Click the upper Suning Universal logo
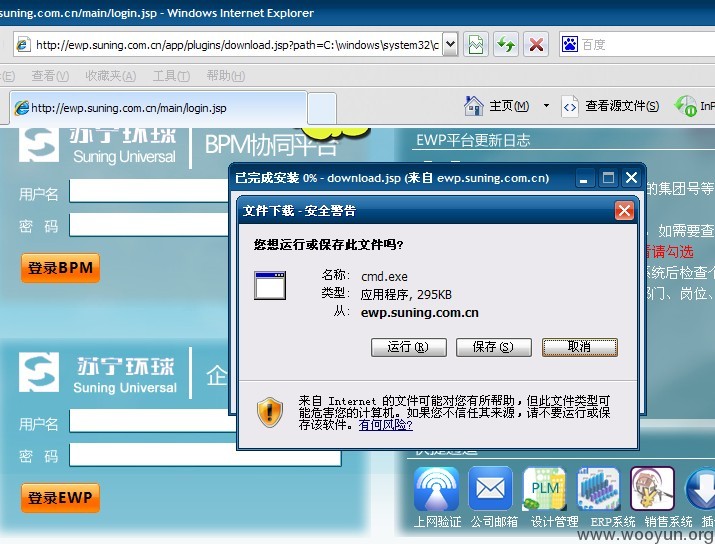The width and height of the screenshot is (715, 544). point(98,146)
